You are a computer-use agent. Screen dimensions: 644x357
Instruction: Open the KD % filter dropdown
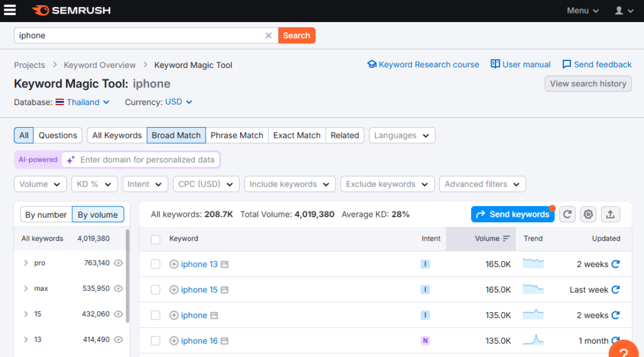click(94, 184)
